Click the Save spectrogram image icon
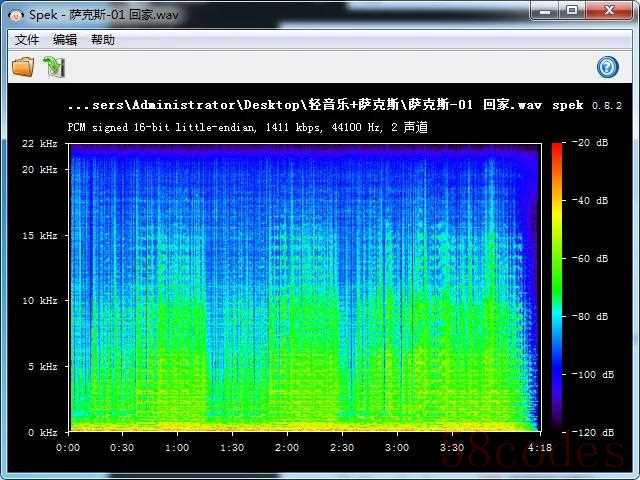640x480 pixels. coord(53,67)
